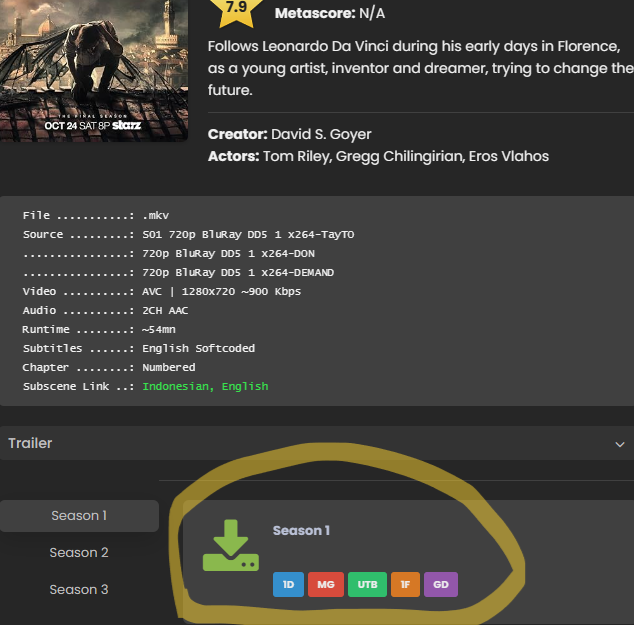Click the 'Metascore: N/A' text
Screen dimensions: 634x625
pos(330,13)
